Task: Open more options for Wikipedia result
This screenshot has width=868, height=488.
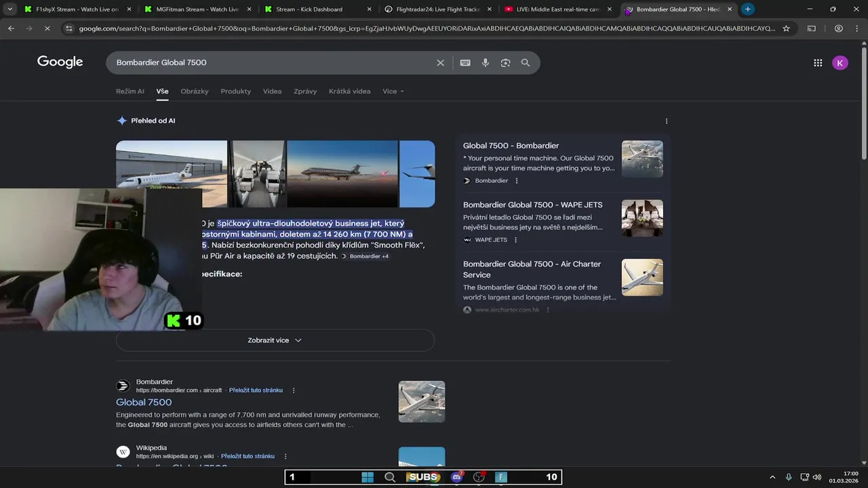Action: [285, 457]
